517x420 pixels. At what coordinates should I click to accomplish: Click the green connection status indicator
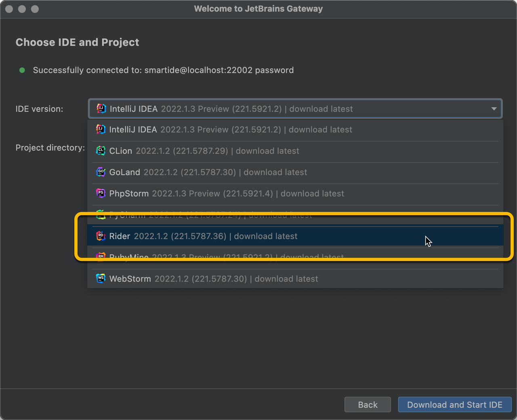point(22,70)
